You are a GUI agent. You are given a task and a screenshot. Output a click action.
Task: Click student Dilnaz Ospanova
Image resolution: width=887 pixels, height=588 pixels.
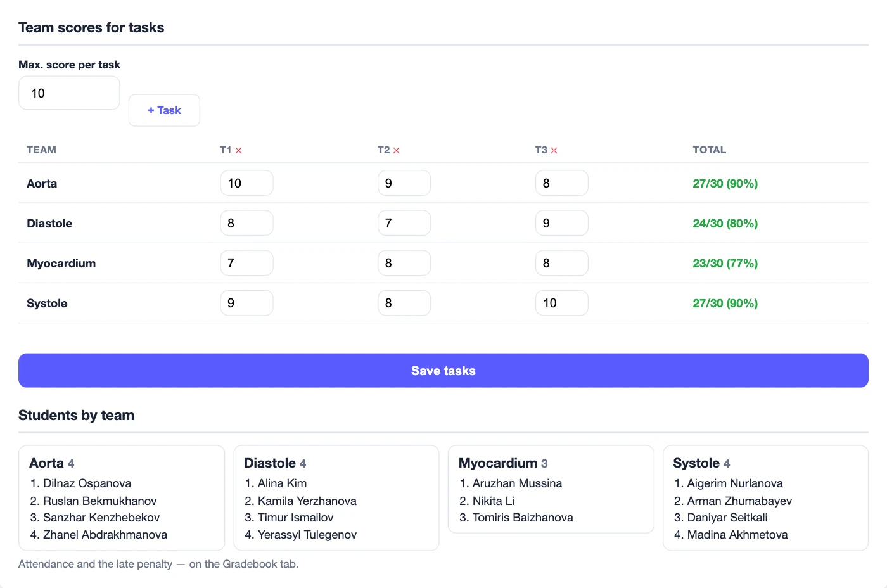pos(87,483)
